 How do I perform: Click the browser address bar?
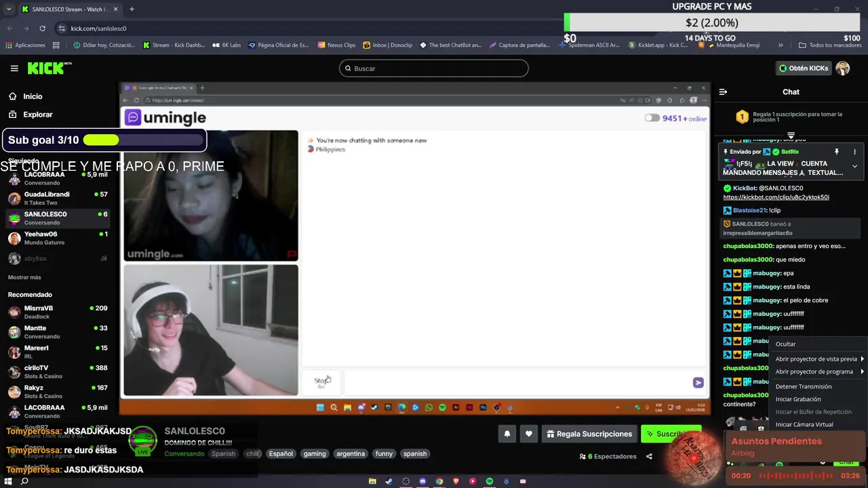coord(305,28)
